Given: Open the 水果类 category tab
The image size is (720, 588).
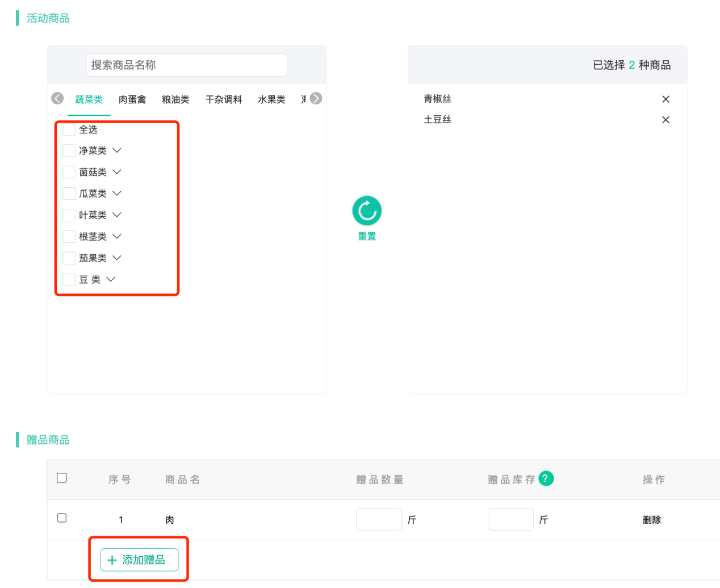Looking at the screenshot, I should (271, 100).
